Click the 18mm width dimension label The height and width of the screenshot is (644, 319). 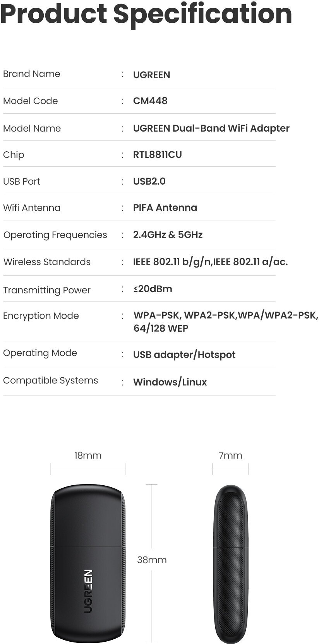tap(88, 456)
